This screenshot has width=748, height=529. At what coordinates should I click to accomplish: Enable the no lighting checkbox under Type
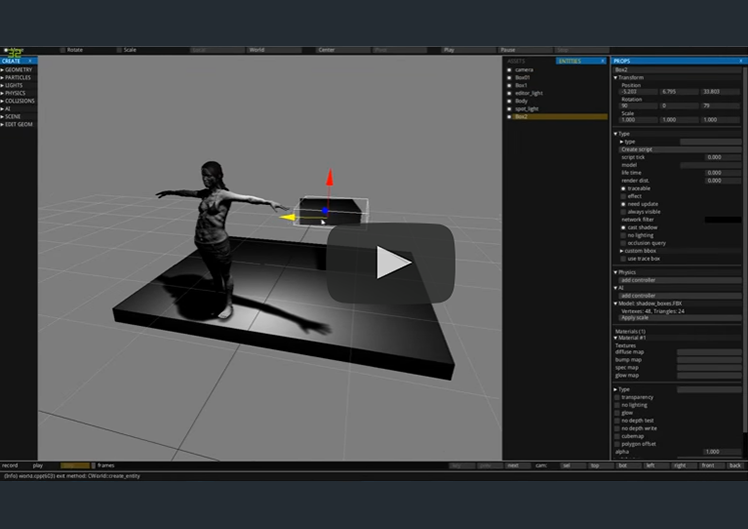pyautogui.click(x=623, y=235)
